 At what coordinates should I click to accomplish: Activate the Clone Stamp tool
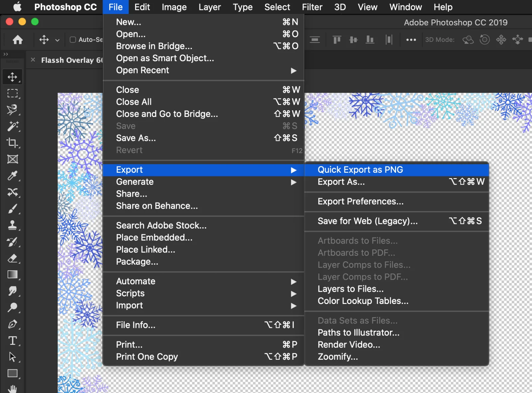[13, 225]
